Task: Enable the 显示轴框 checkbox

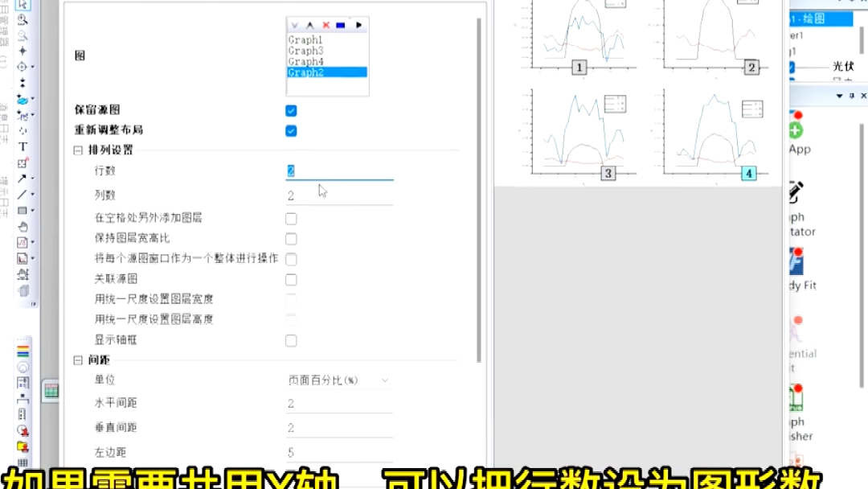Action: click(x=290, y=340)
